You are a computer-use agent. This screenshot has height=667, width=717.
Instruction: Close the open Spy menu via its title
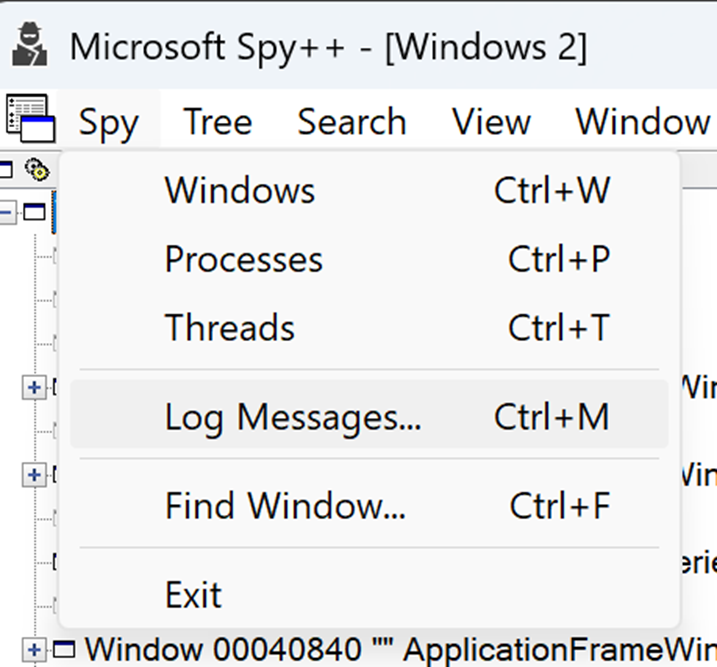[108, 122]
